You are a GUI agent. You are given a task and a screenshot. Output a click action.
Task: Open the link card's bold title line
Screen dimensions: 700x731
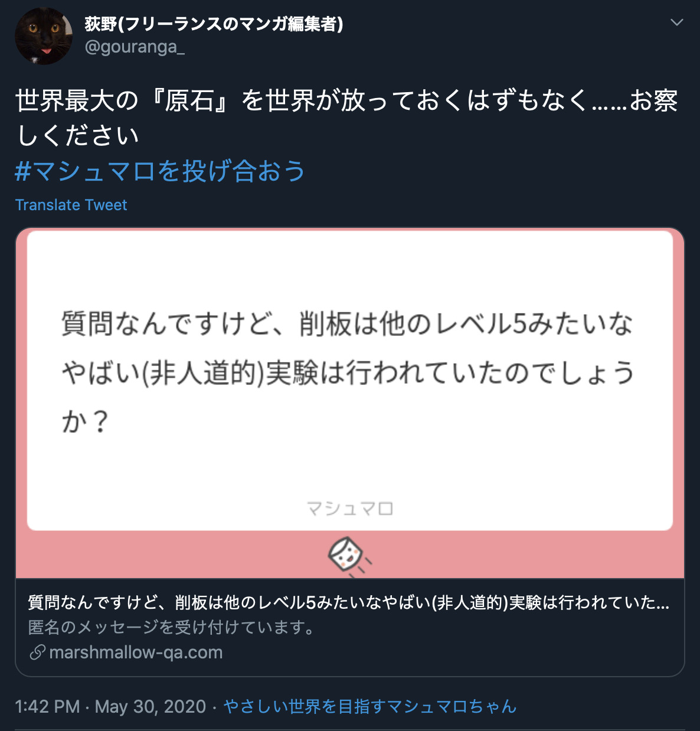(x=349, y=602)
